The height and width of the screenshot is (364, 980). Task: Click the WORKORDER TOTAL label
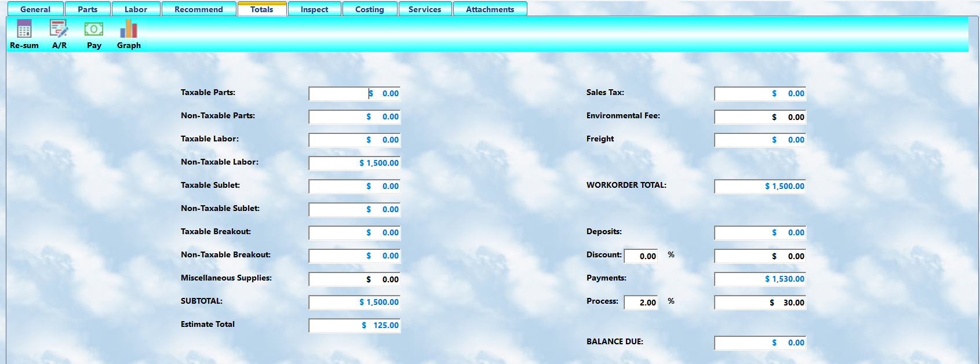(x=626, y=185)
